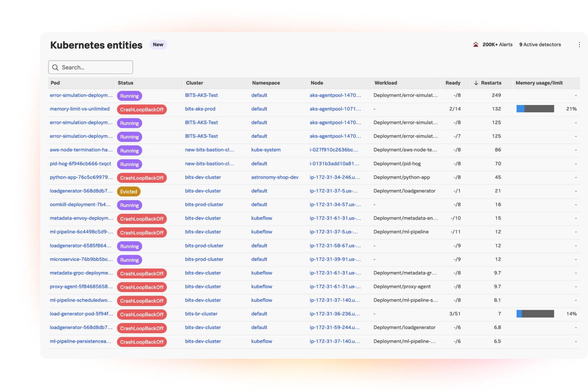The height and width of the screenshot is (391, 588).
Task: Click the New badge beside Kubernetes entities
Action: tap(158, 44)
